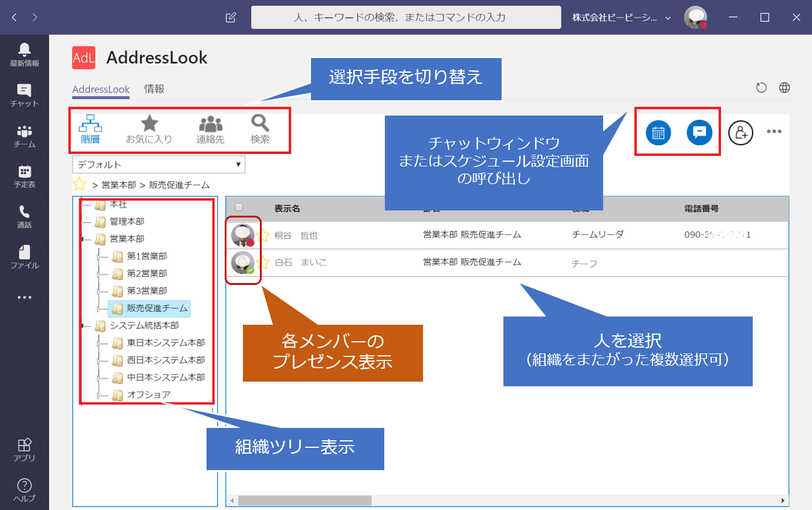Open チーム in the sidebar
812x510 pixels.
[x=25, y=135]
